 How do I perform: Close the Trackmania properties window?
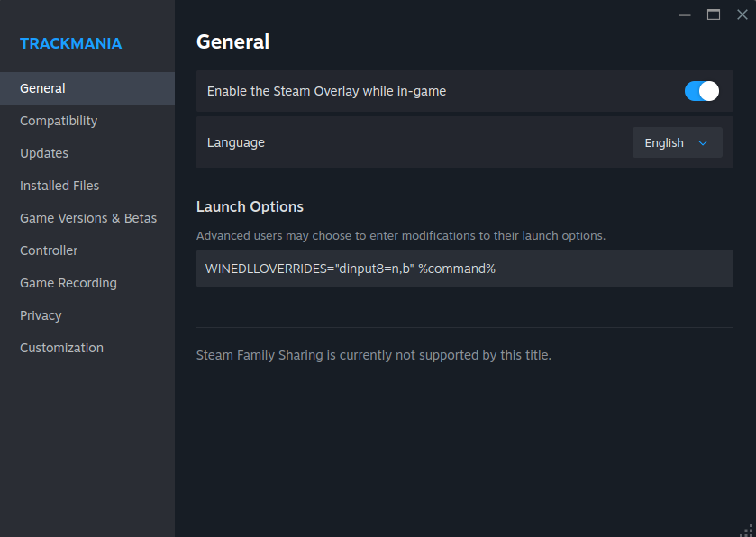tap(742, 15)
